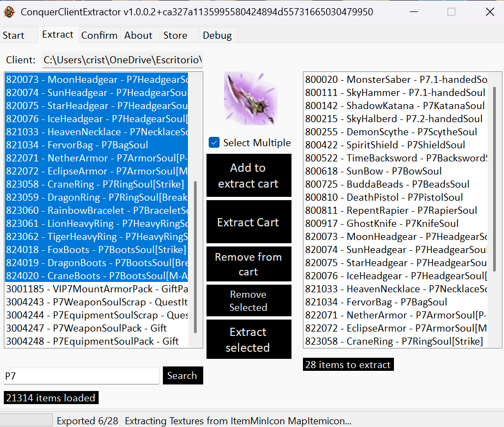Open the Confirm tab
Viewport: 504px width, 427px height.
point(99,35)
